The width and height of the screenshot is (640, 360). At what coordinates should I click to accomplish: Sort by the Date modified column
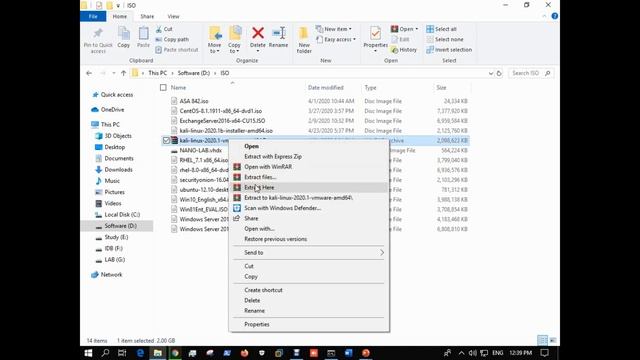point(326,88)
